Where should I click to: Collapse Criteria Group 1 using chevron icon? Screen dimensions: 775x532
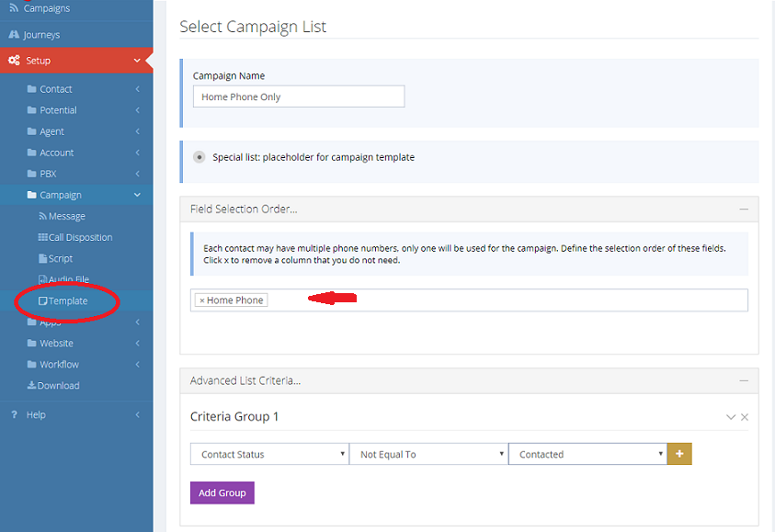[x=731, y=417]
